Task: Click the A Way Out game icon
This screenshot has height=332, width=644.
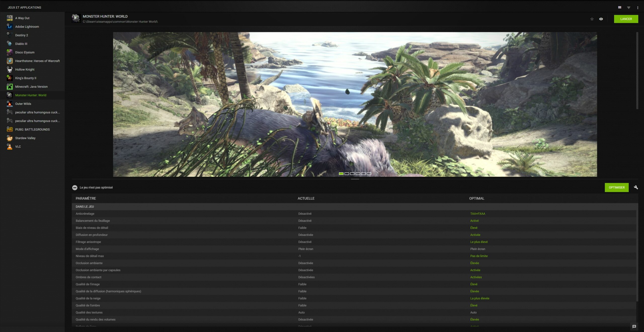Action: pos(10,18)
